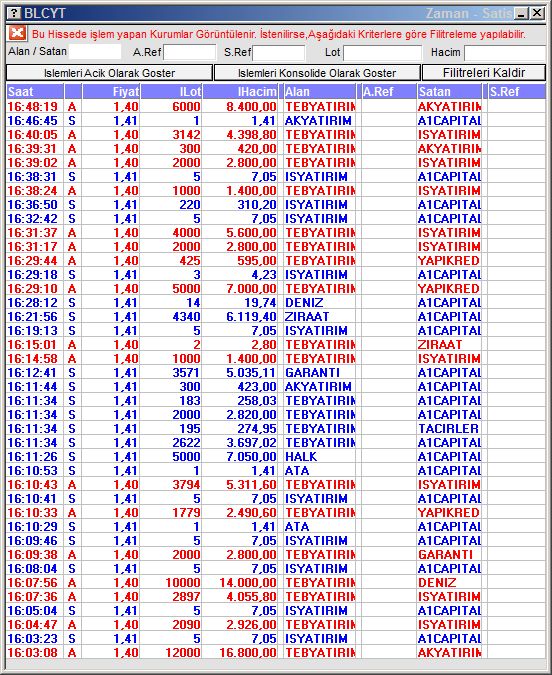This screenshot has height=675, width=552.
Task: Click Filitreleri Kaldir button
Action: click(484, 73)
